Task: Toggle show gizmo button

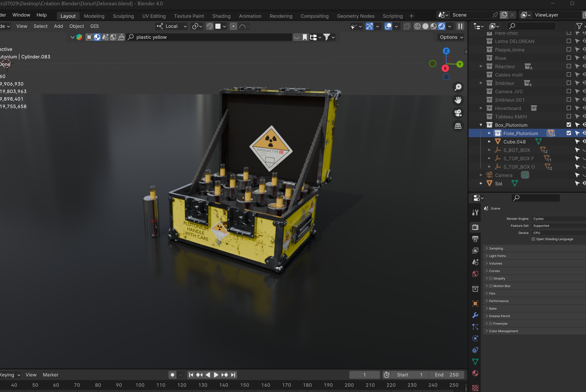Action: pos(369,26)
